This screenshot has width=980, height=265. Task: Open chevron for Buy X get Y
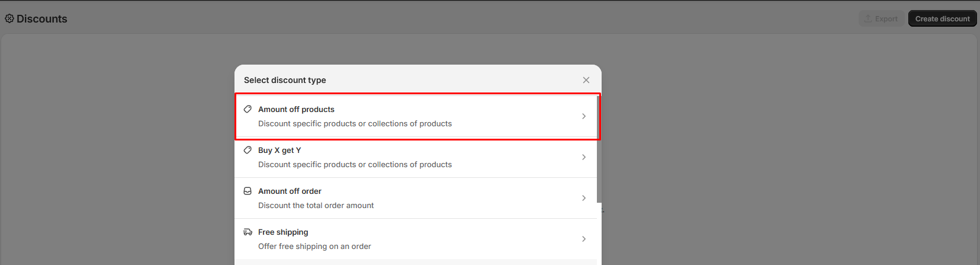click(584, 157)
